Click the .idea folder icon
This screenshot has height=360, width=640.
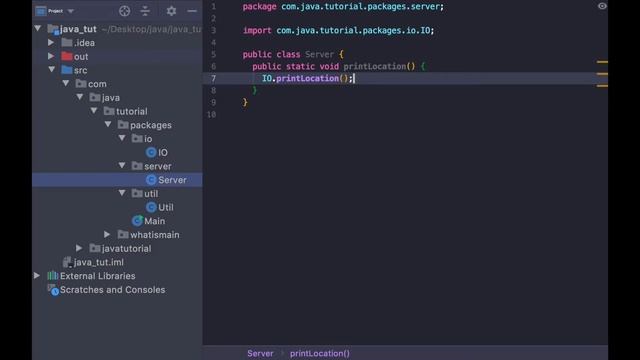point(67,42)
